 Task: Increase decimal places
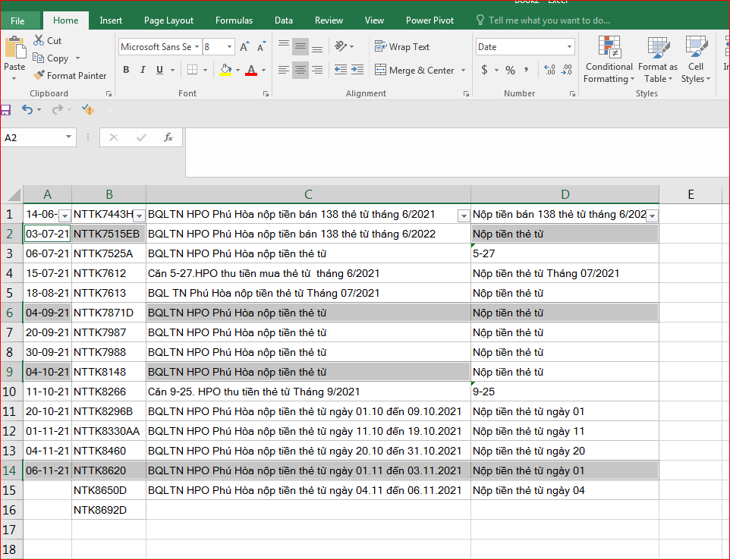click(x=549, y=70)
